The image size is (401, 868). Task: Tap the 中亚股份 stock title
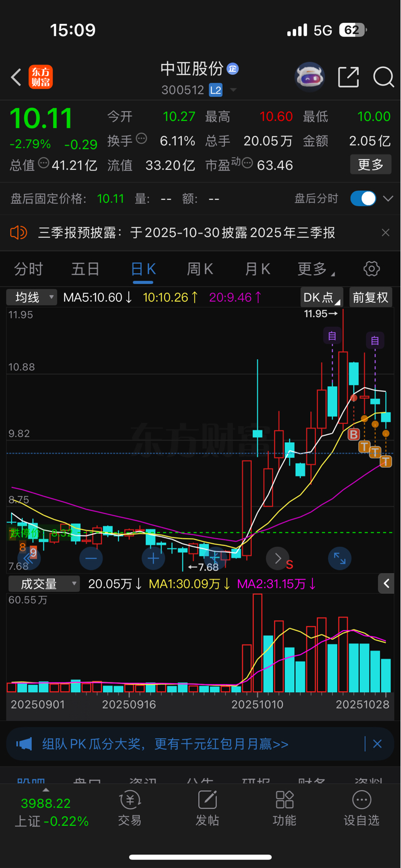(192, 69)
